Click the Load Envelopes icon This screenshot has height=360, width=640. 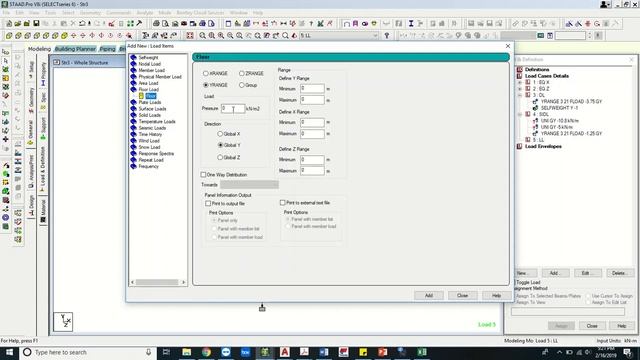pyautogui.click(x=520, y=146)
